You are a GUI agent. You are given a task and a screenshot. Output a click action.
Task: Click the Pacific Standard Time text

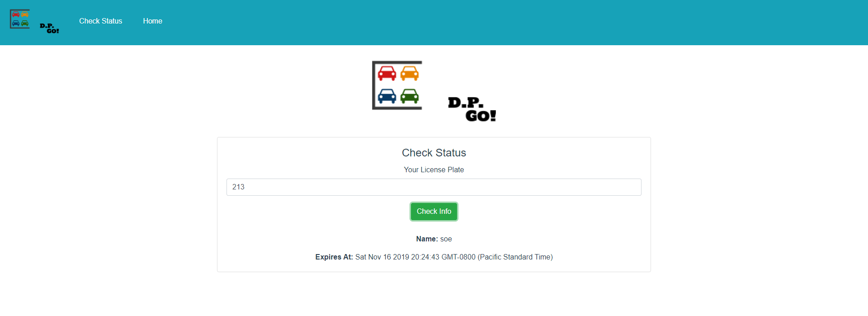click(x=515, y=257)
